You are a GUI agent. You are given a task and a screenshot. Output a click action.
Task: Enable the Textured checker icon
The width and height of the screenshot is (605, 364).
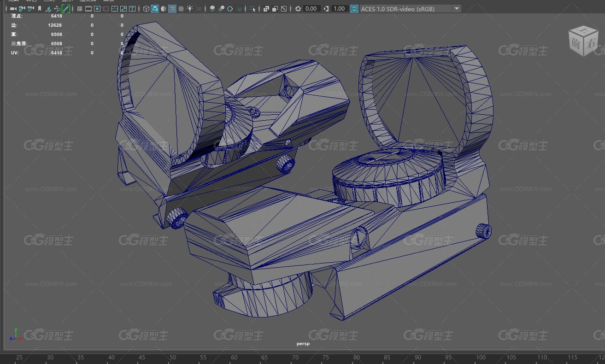point(181,9)
